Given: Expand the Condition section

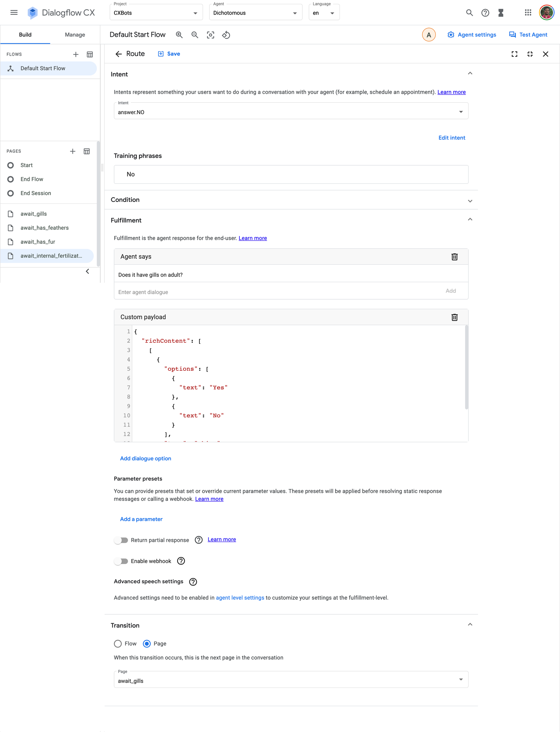Looking at the screenshot, I should click(470, 201).
